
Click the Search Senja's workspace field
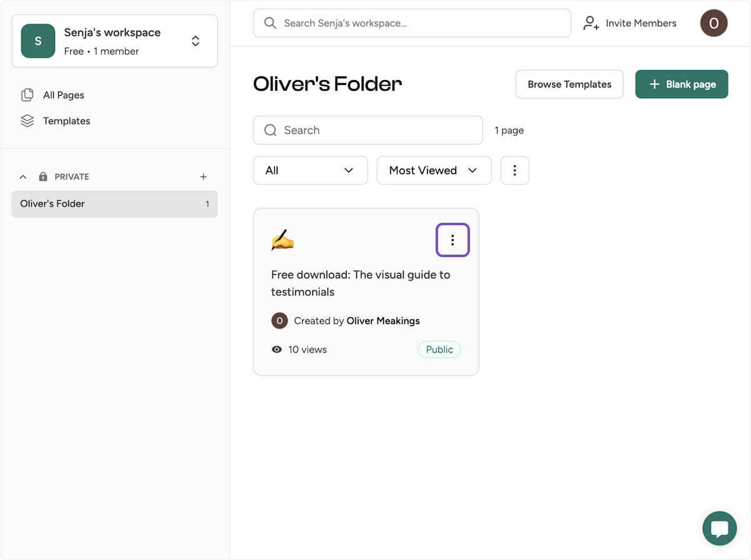412,23
